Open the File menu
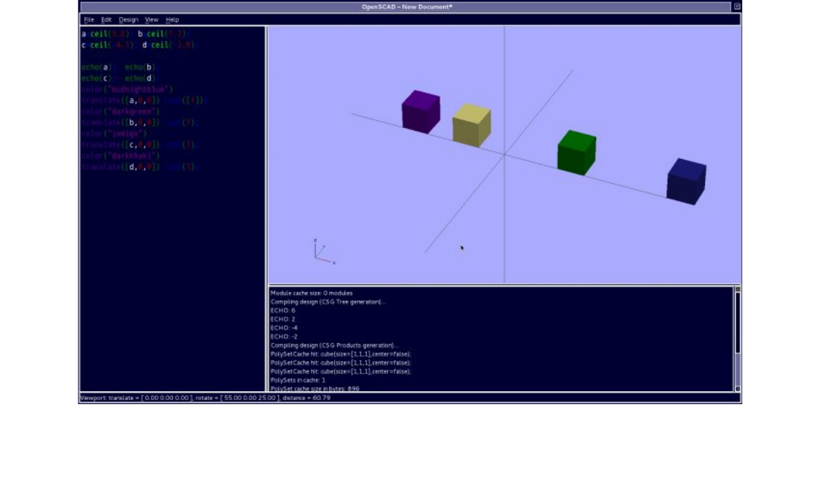820x504 pixels. click(89, 19)
